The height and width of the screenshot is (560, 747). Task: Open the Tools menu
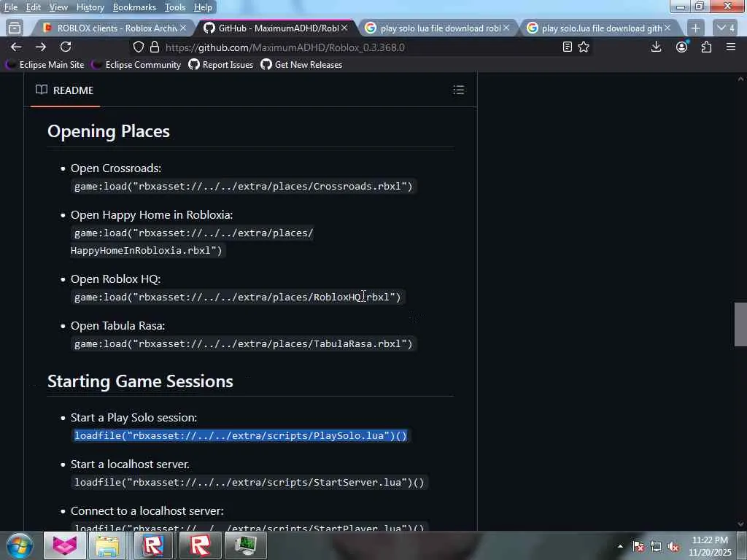pyautogui.click(x=175, y=7)
